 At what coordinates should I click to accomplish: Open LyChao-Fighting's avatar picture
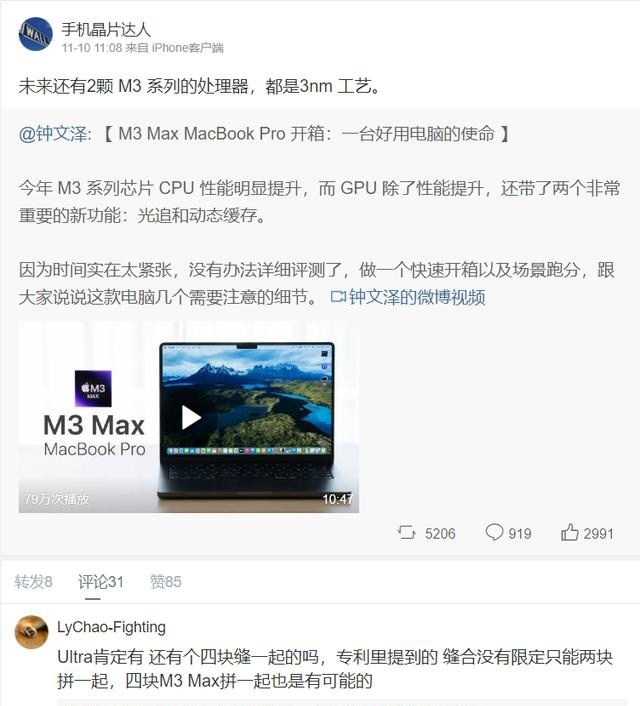[32, 632]
